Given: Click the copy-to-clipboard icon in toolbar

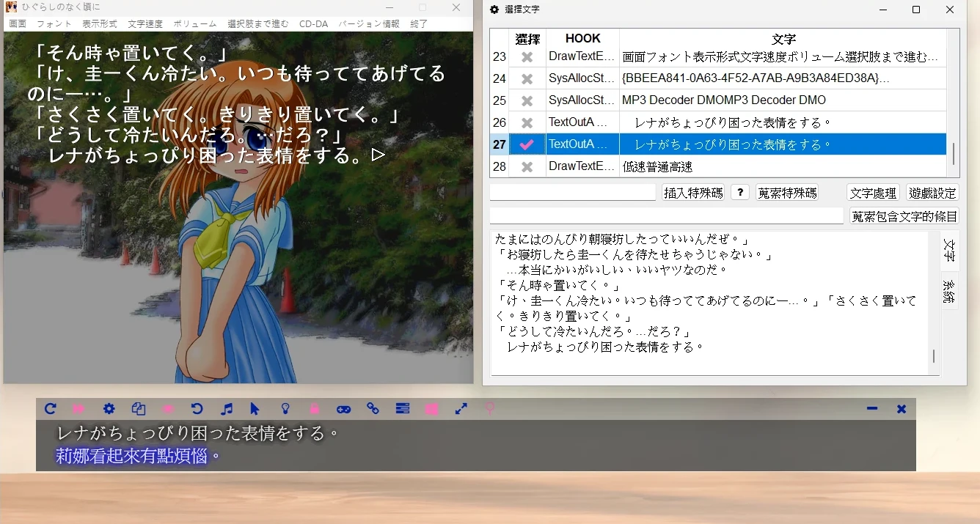Looking at the screenshot, I should 138,409.
